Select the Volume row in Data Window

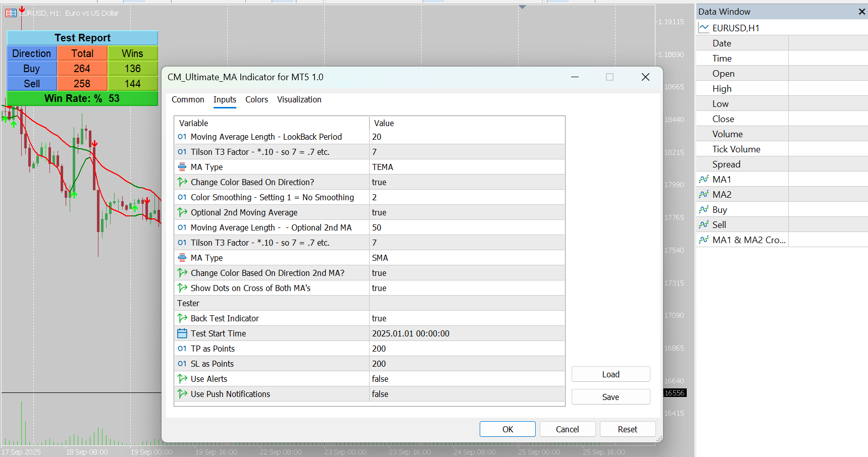pyautogui.click(x=782, y=134)
